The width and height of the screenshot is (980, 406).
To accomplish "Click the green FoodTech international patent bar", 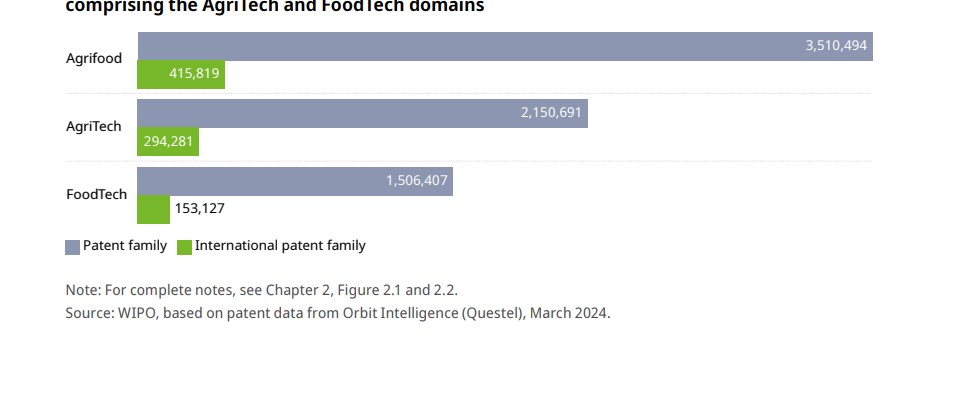I will [x=153, y=209].
